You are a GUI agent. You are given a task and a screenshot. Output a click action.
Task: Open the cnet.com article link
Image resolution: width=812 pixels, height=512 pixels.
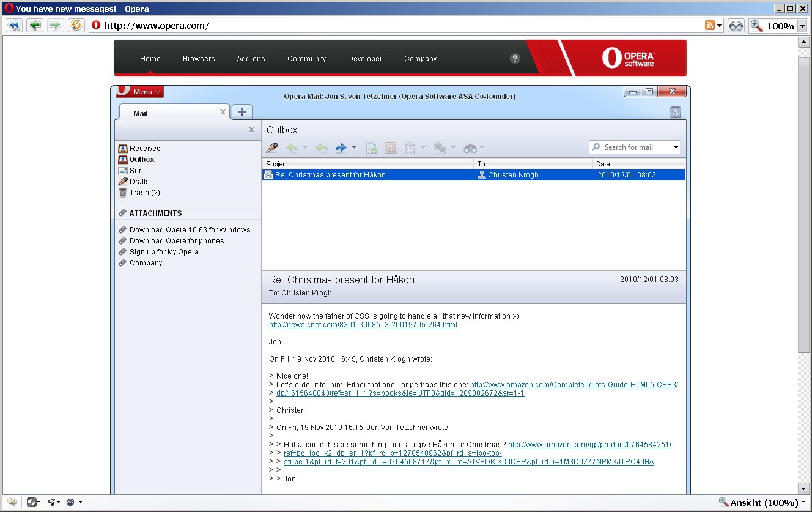pos(363,325)
